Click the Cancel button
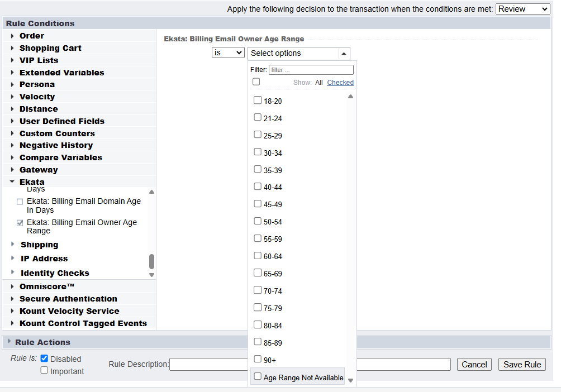Viewport: 561px width, 392px height. coord(474,365)
